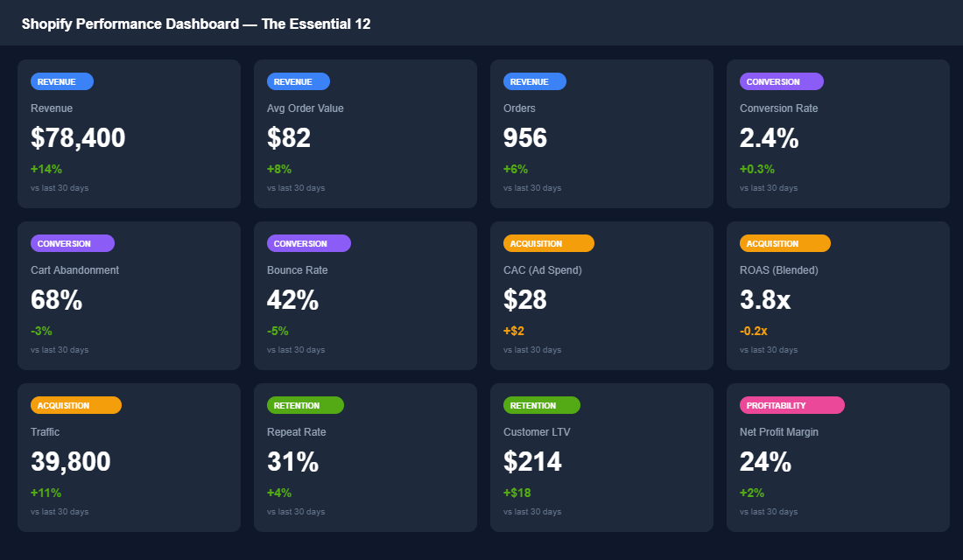This screenshot has width=963, height=560.
Task: Click the 'Repeat Rate' label
Action: (297, 432)
